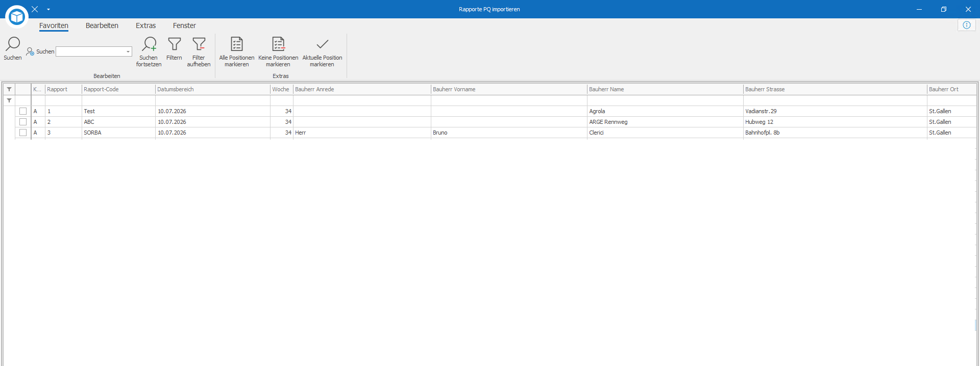Sort by Rapport column header

click(63, 89)
